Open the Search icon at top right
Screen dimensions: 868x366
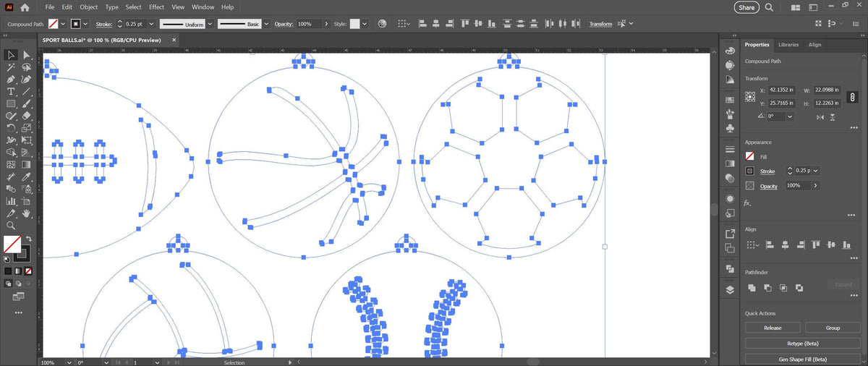770,7
